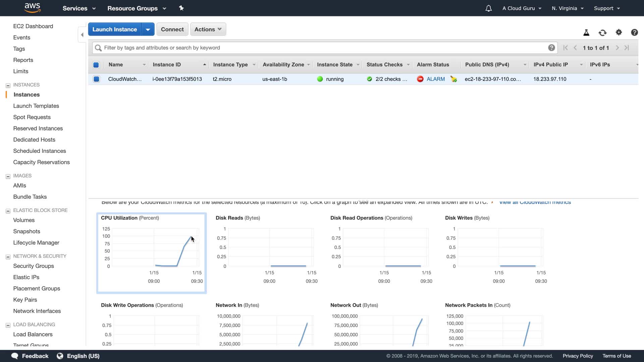The height and width of the screenshot is (362, 644).
Task: Click the help question mark icon
Action: click(x=634, y=33)
